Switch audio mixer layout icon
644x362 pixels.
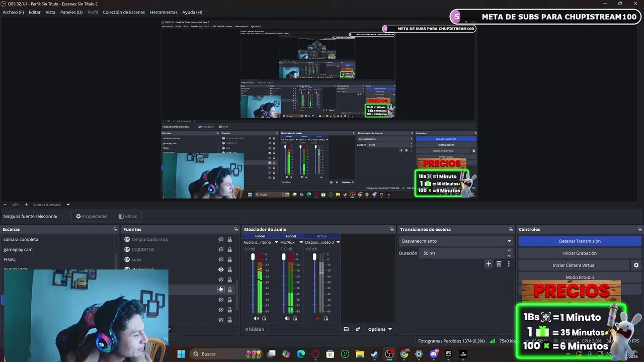pos(346,329)
